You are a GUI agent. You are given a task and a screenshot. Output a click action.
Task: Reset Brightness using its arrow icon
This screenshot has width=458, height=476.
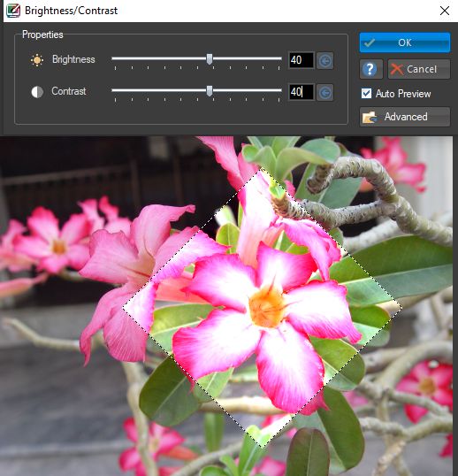324,60
